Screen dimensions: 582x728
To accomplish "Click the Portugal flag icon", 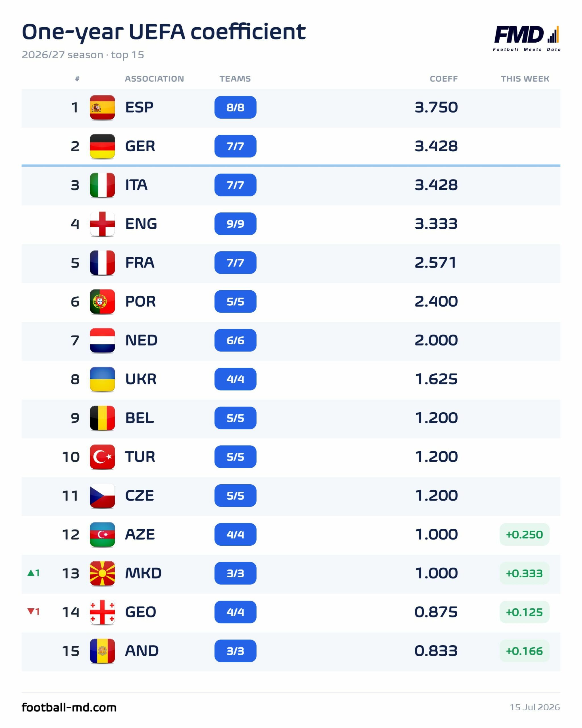I will pos(102,301).
